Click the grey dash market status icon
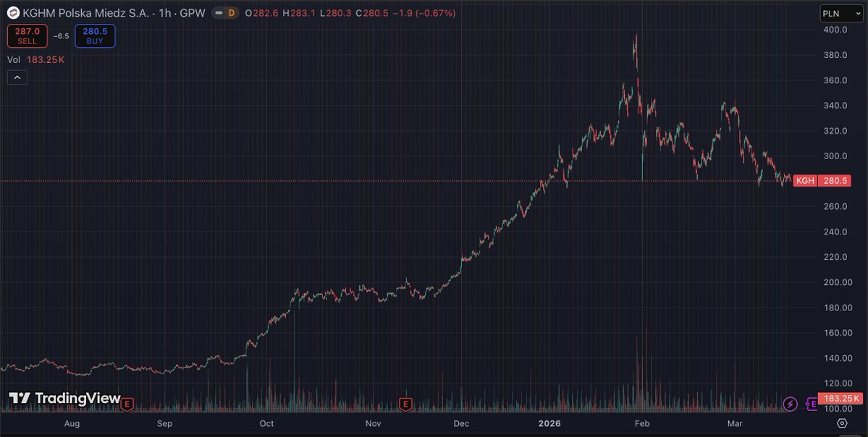The width and height of the screenshot is (868, 437). (219, 13)
